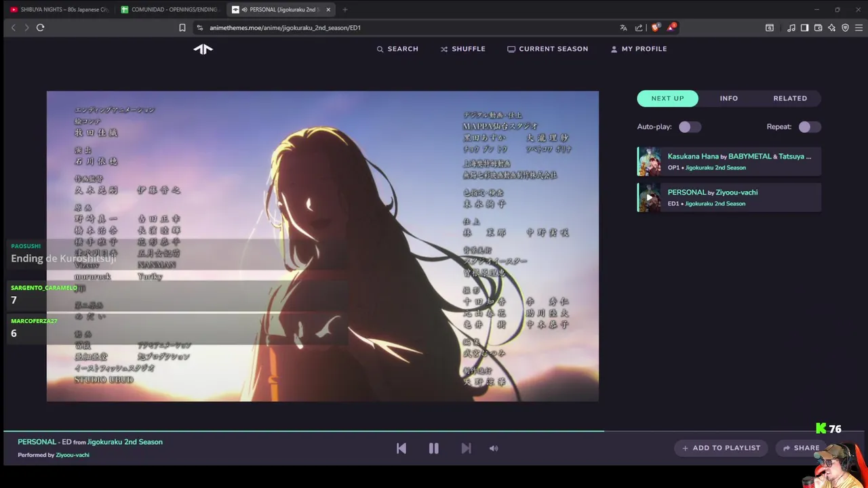Go back in browser history
Viewport: 868px width, 488px height.
(14, 28)
